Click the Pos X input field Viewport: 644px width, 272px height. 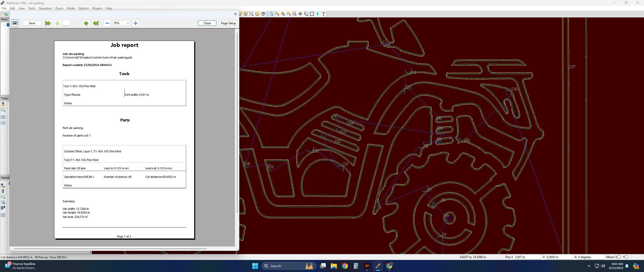click(x=527, y=257)
